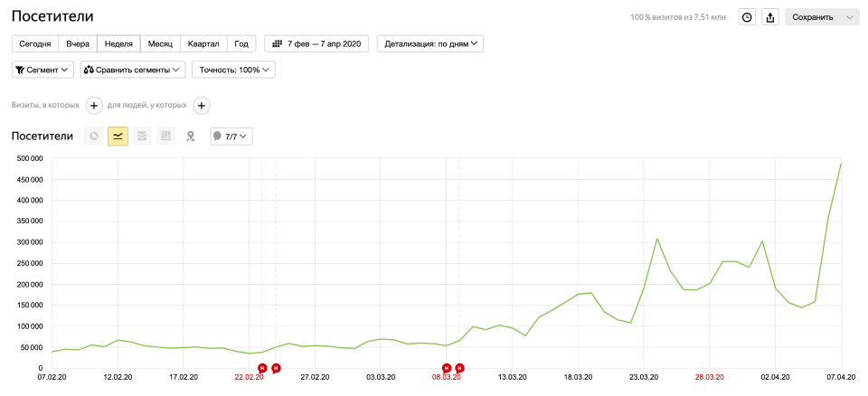
Task: Switch to stacked area chart view
Action: coord(142,137)
